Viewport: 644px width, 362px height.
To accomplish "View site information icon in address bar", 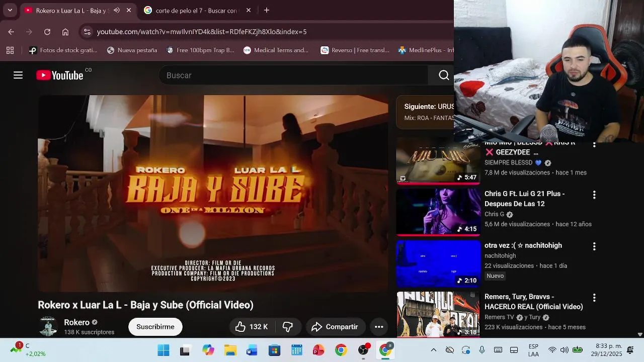I will click(x=87, y=32).
